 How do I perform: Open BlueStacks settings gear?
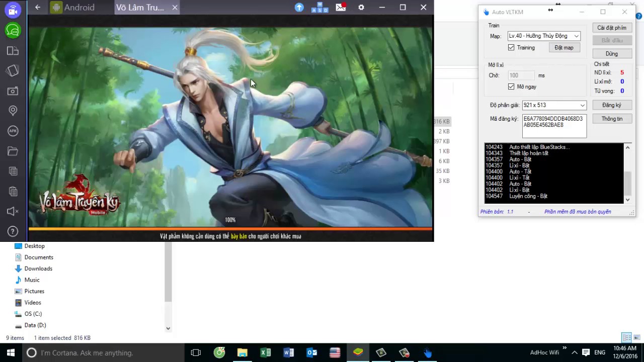(361, 7)
